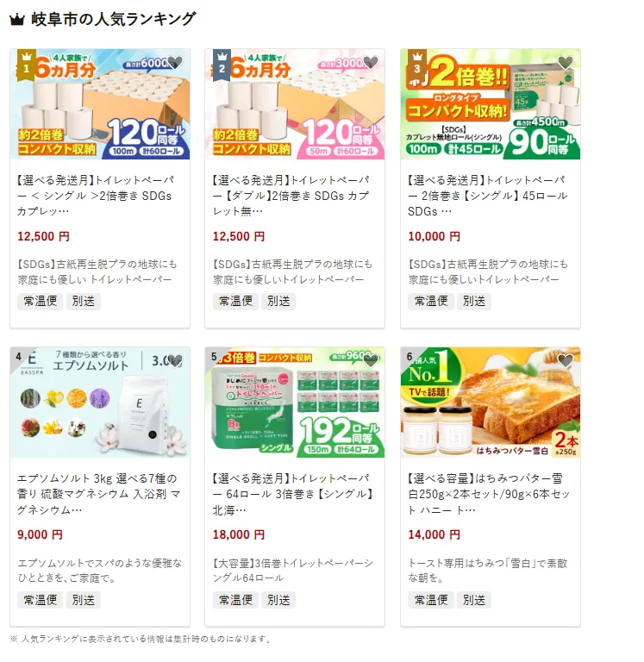Open the 12,500 yen double-roll product title
644x662 pixels.
tap(291, 196)
